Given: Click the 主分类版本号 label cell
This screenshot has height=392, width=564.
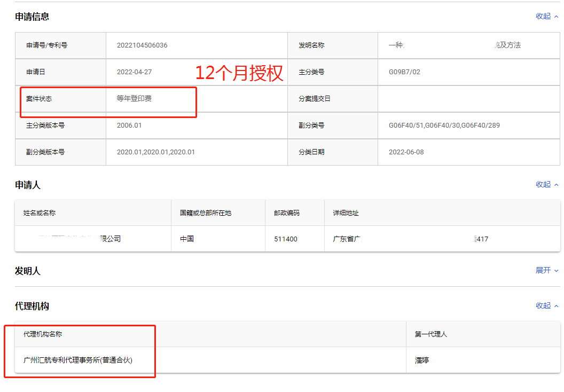Looking at the screenshot, I should click(60, 126).
